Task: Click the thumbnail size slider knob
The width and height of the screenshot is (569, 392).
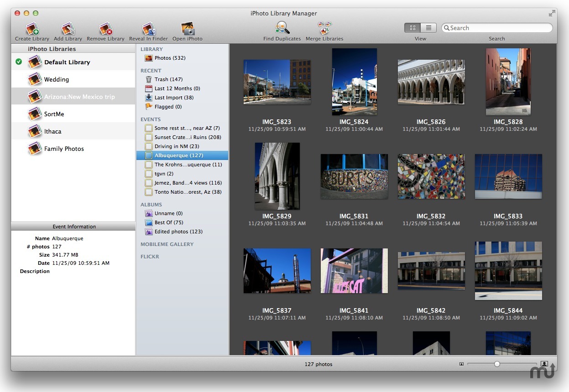Action: pyautogui.click(x=497, y=364)
